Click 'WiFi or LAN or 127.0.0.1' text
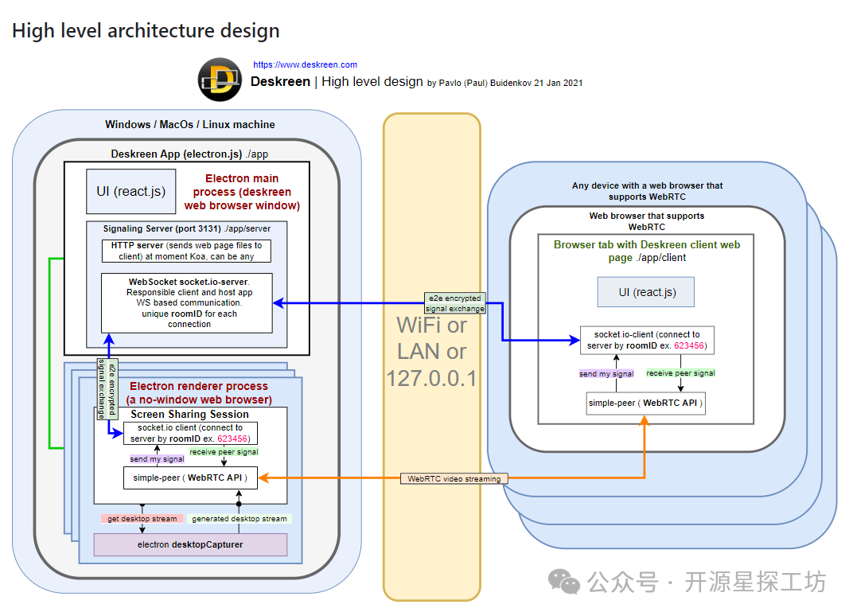 pos(431,352)
